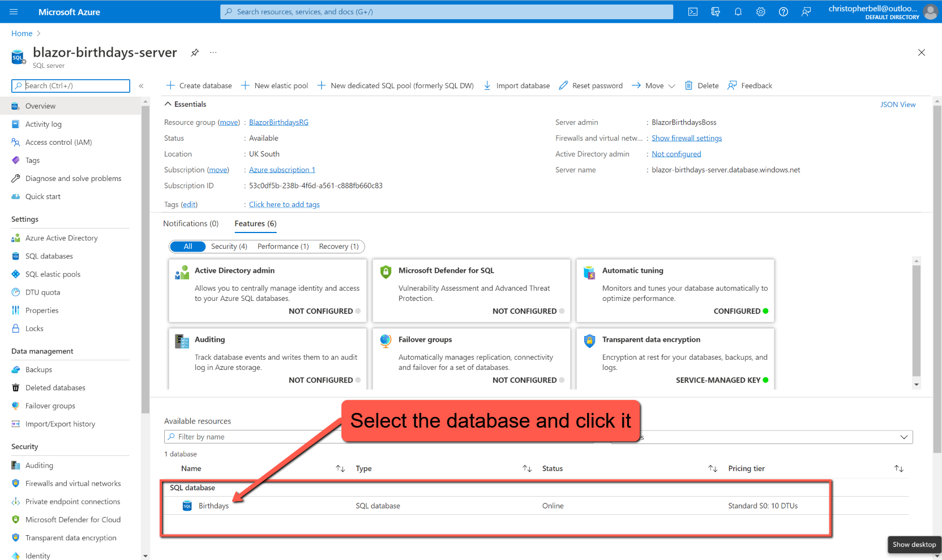The image size is (942, 560).
Task: Filter features by Security (4)
Action: tap(229, 246)
